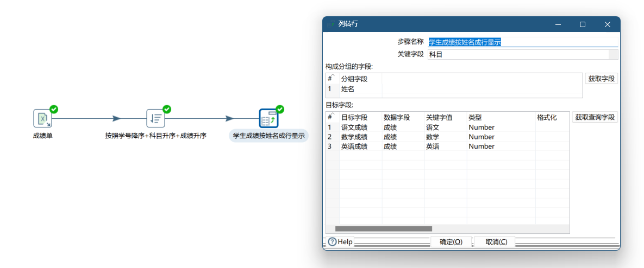Click the 列转行 dialog title icon
Screen dimensions: 644x268
(x=331, y=24)
